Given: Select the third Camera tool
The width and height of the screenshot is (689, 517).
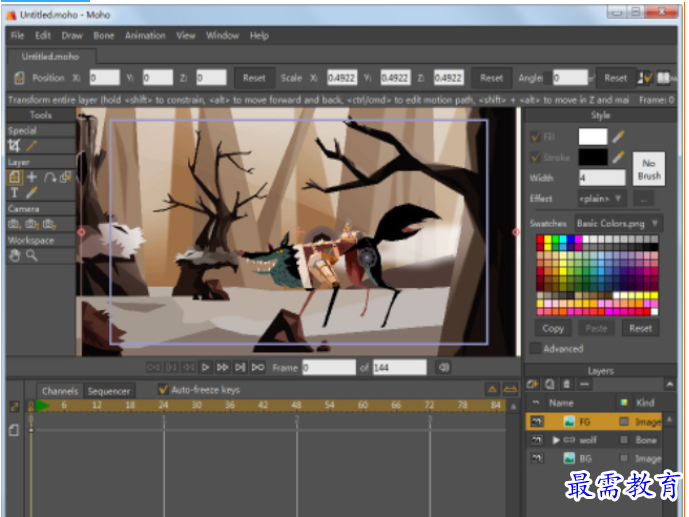Looking at the screenshot, I should [x=48, y=224].
